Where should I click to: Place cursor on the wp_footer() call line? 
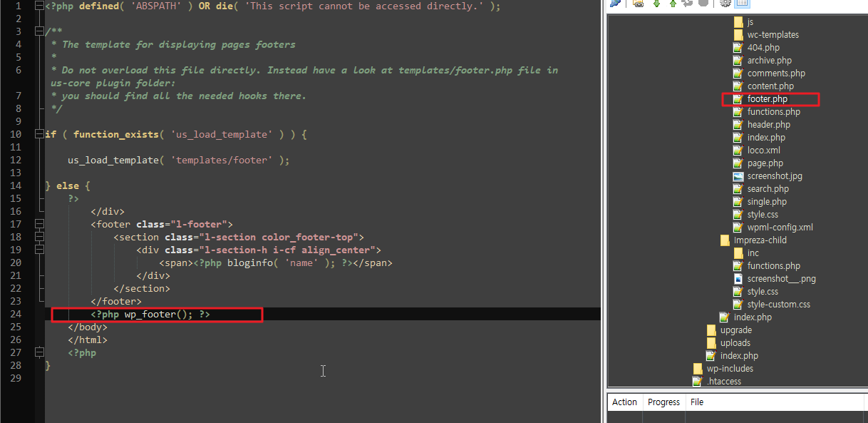[x=150, y=314]
